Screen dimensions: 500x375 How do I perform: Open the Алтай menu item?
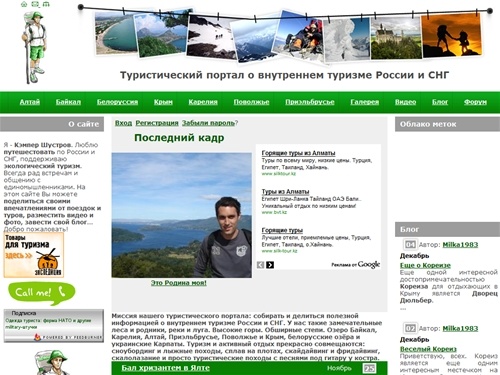click(x=30, y=102)
